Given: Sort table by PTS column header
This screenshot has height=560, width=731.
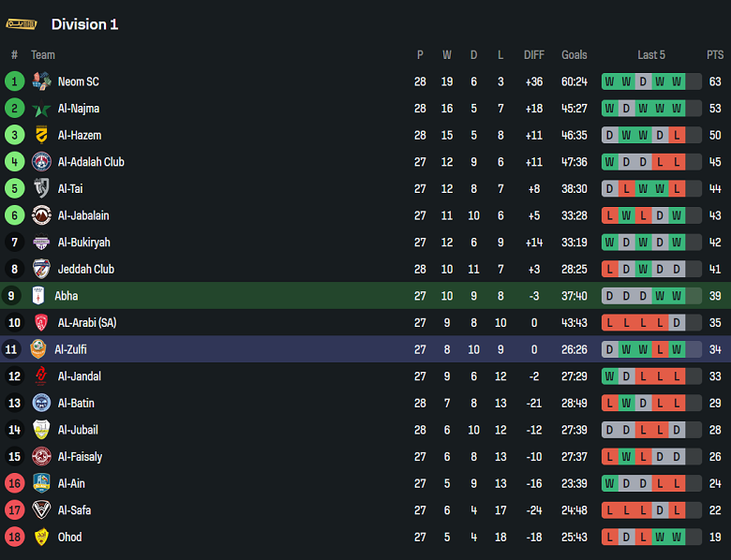Looking at the screenshot, I should [715, 55].
